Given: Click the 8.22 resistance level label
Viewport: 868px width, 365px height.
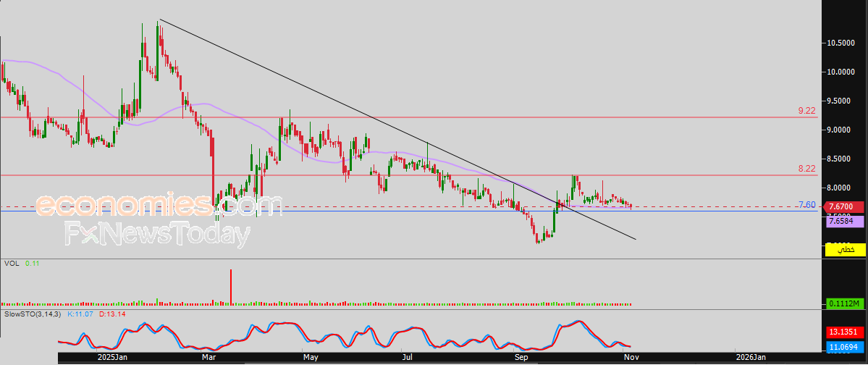Looking at the screenshot, I should (806, 168).
